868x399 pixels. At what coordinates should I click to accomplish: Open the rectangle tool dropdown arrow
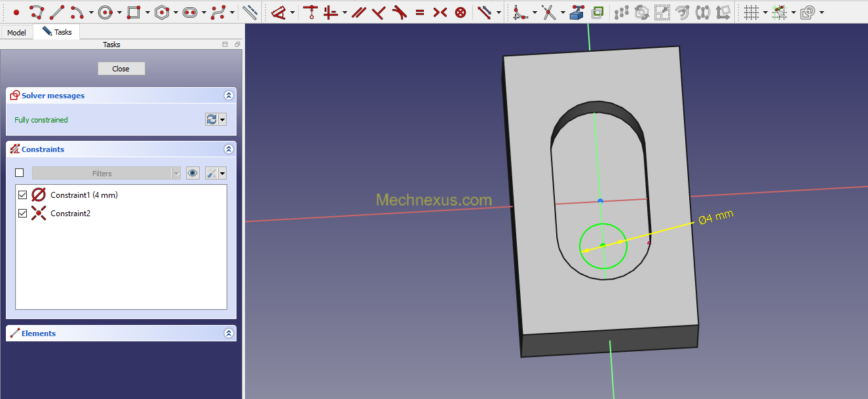coord(147,12)
